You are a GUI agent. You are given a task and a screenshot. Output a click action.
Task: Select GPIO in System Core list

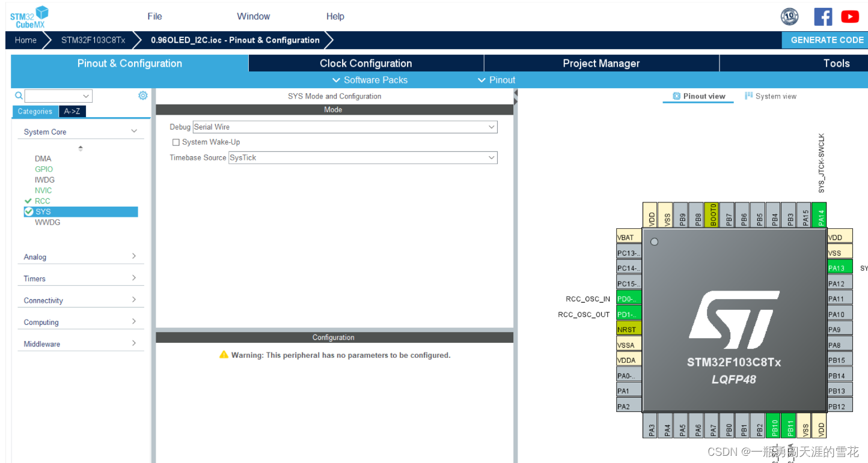[x=44, y=169]
